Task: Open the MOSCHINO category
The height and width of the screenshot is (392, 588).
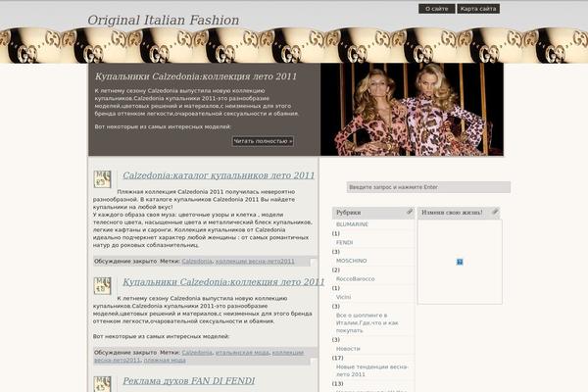Action: (351, 261)
